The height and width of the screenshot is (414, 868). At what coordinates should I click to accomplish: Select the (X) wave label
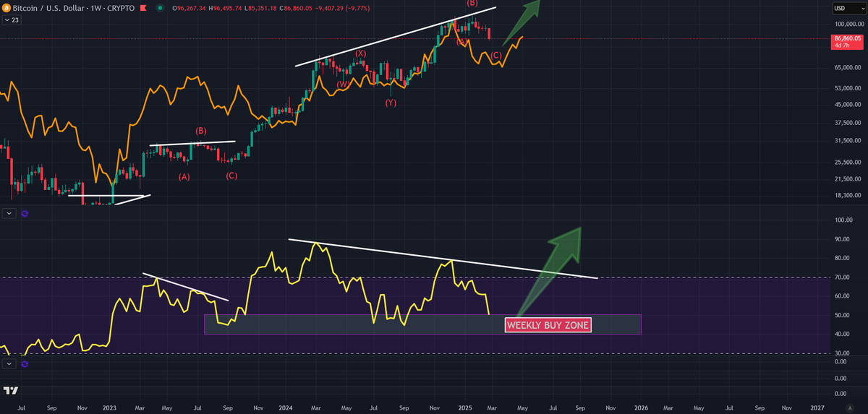pos(360,53)
